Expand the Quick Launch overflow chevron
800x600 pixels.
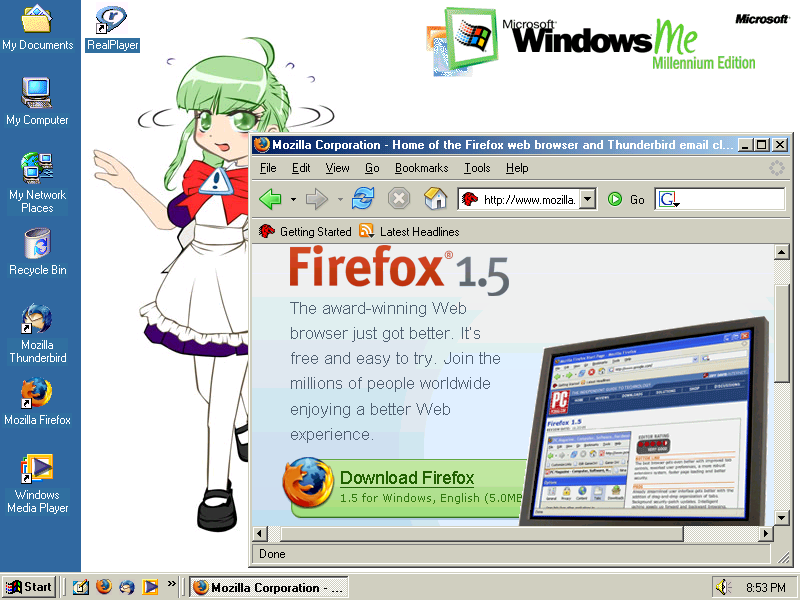[171, 584]
